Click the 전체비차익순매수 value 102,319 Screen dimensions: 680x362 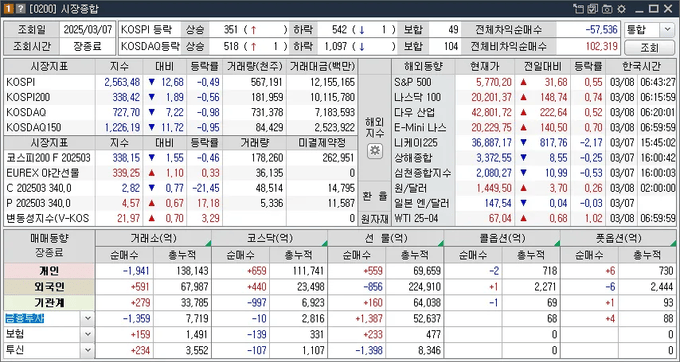pyautogui.click(x=602, y=46)
